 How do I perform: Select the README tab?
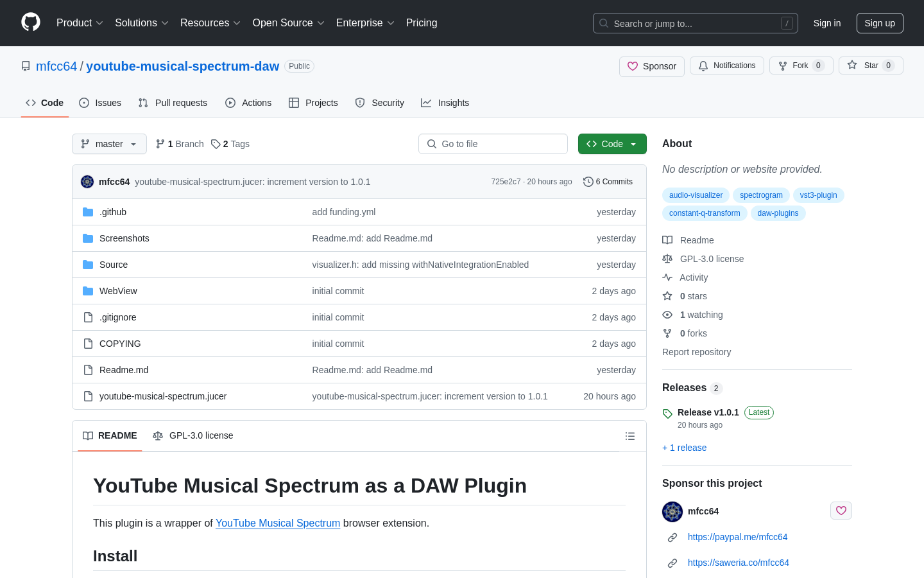point(110,435)
